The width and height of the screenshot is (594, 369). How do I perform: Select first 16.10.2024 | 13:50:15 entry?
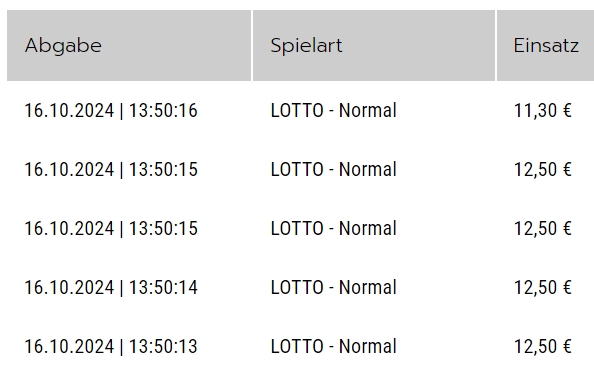(x=111, y=169)
